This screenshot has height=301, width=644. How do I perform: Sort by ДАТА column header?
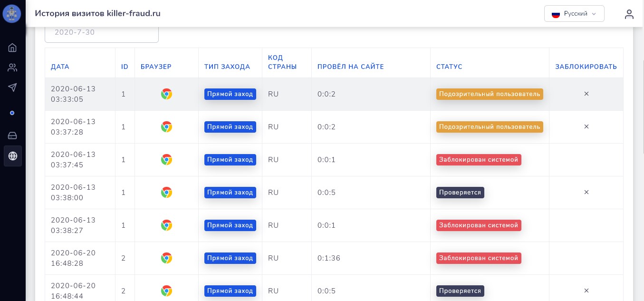[60, 67]
